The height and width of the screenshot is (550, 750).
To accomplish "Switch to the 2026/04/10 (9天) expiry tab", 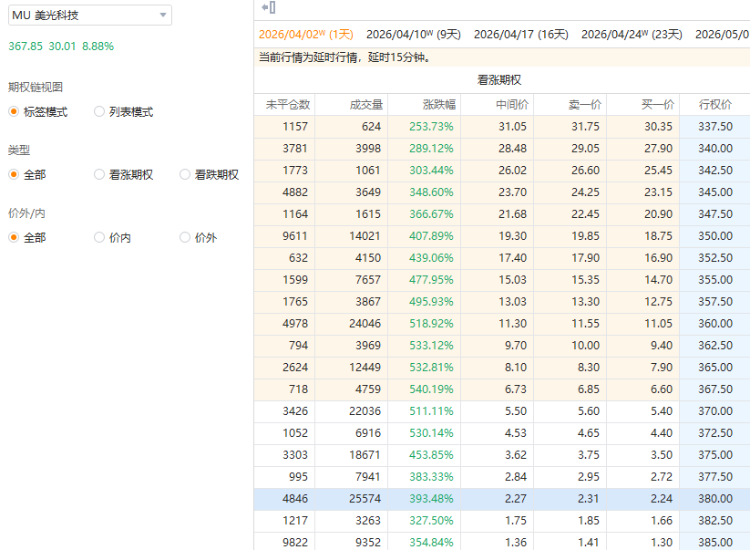I will point(413,34).
